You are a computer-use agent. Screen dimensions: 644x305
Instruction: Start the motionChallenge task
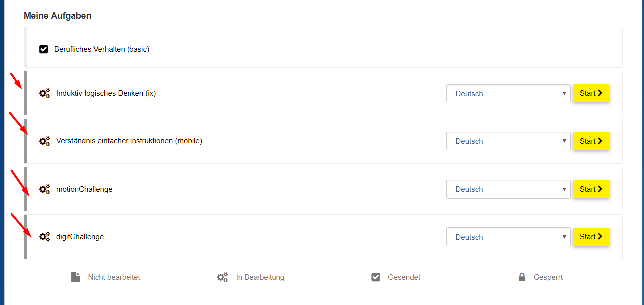click(x=591, y=189)
